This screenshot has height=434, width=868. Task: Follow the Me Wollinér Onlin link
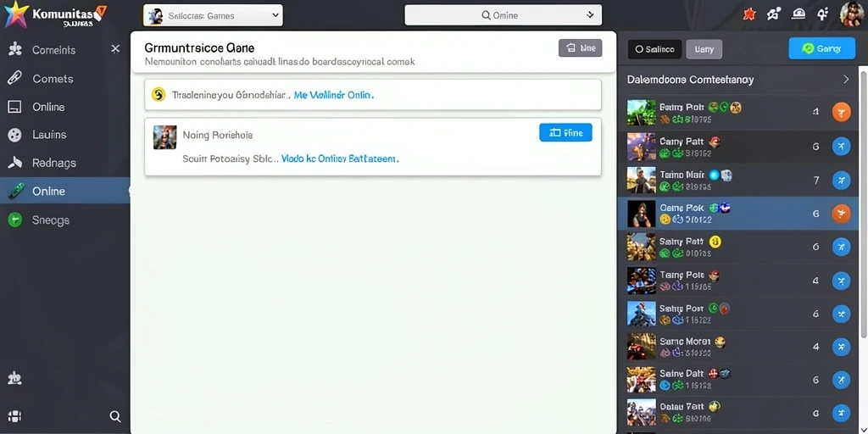[334, 95]
